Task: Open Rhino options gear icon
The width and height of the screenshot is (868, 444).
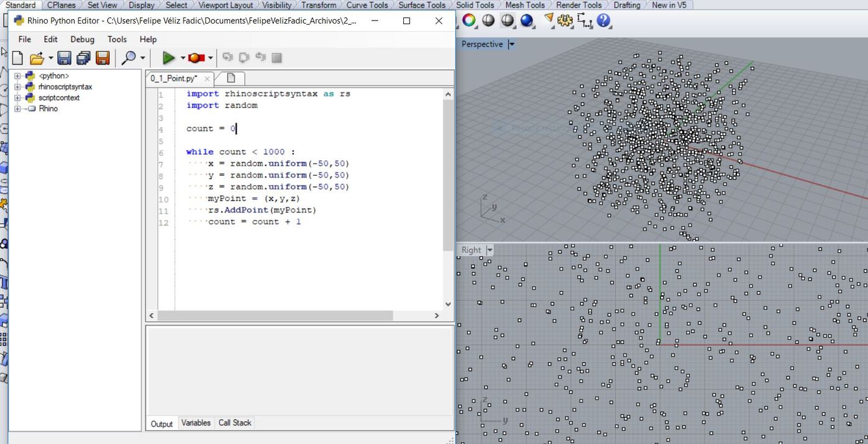Action: coord(565,20)
